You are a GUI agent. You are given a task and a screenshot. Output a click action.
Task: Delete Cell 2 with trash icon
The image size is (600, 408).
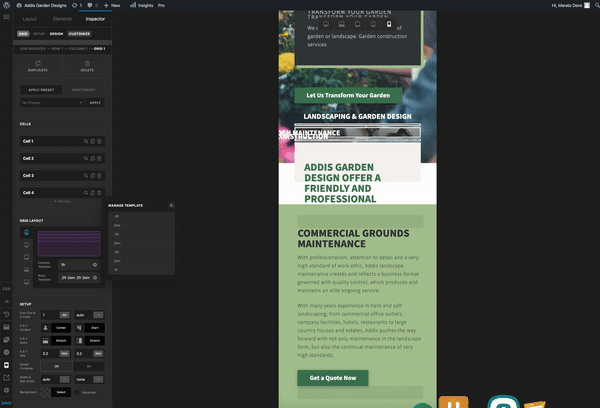point(99,158)
